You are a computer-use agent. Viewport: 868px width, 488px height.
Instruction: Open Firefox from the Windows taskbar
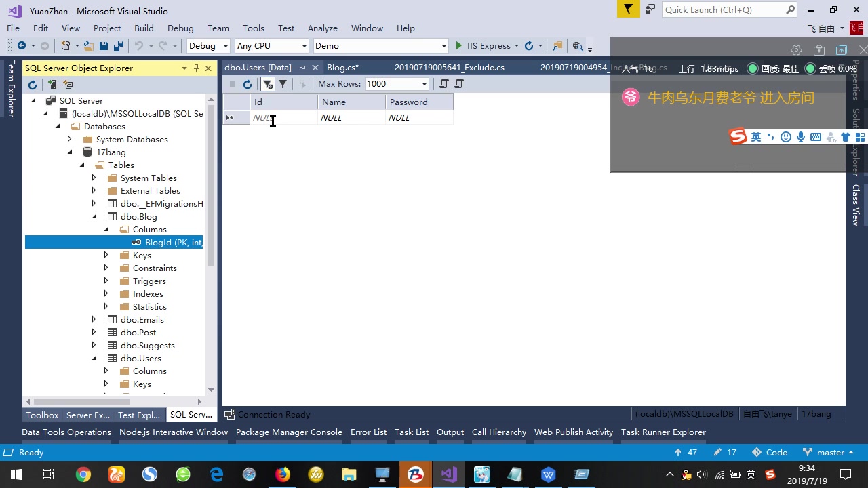point(283,474)
